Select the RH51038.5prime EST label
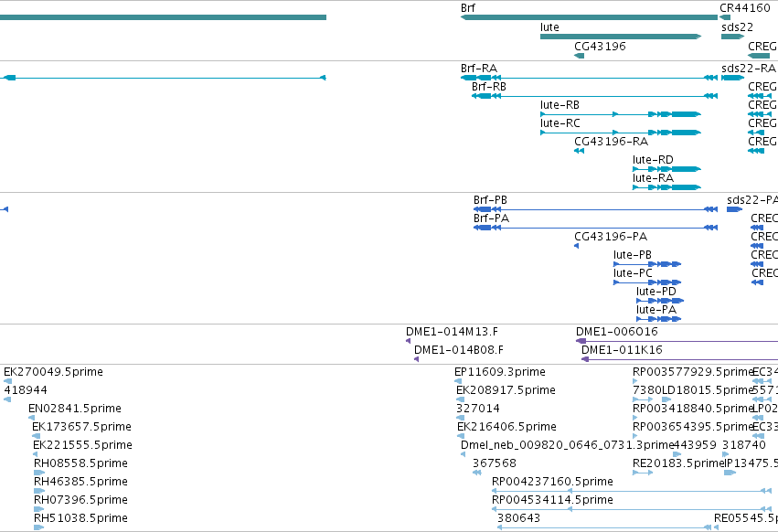The image size is (778, 532). tap(80, 518)
